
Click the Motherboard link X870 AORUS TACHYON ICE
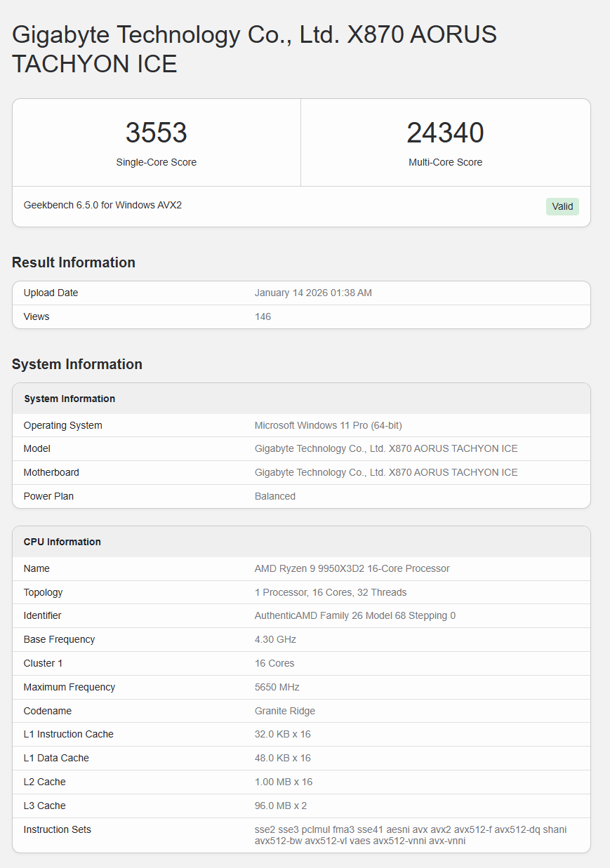386,472
